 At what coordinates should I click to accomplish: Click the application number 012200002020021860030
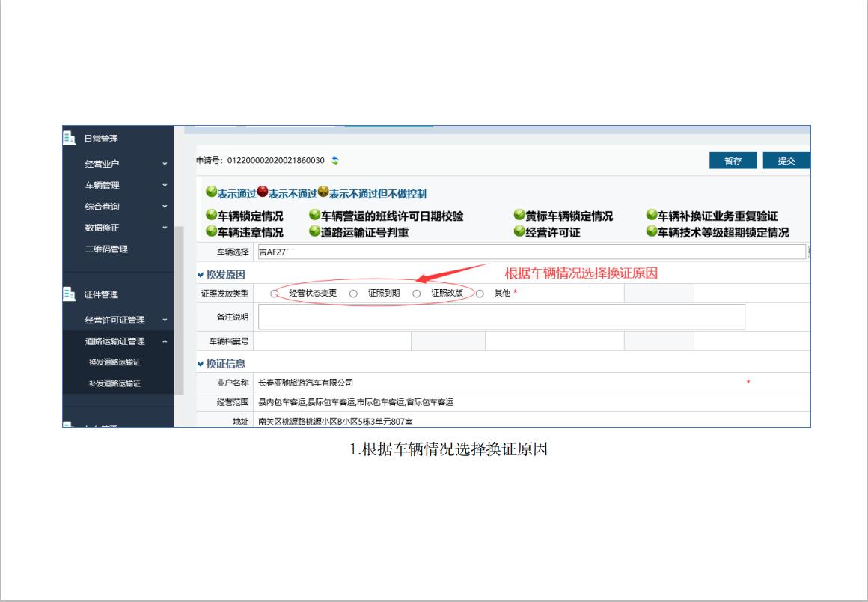(x=275, y=160)
